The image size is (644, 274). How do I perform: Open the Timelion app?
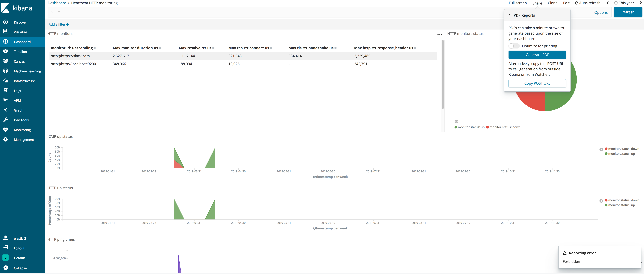[x=20, y=51]
